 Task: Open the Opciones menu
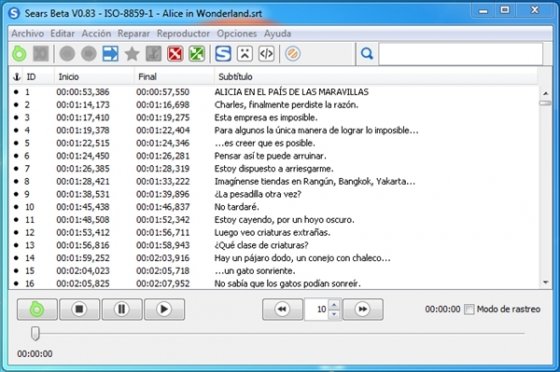click(237, 34)
